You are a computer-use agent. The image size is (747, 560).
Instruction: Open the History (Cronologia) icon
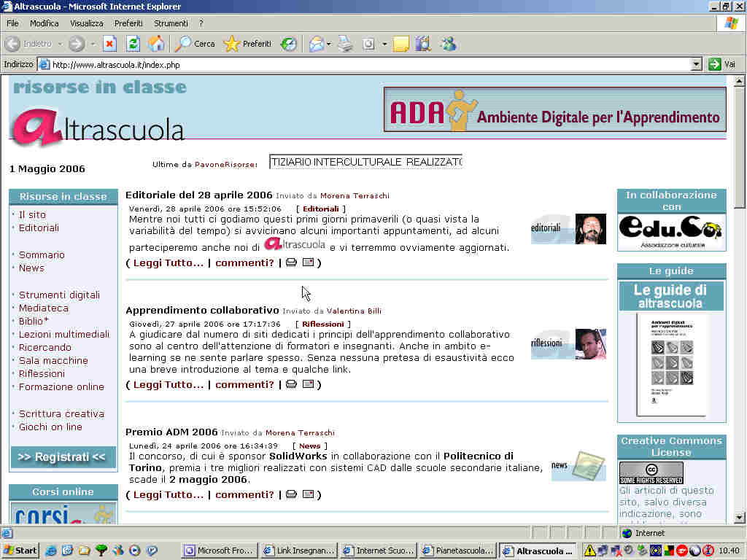coord(288,44)
